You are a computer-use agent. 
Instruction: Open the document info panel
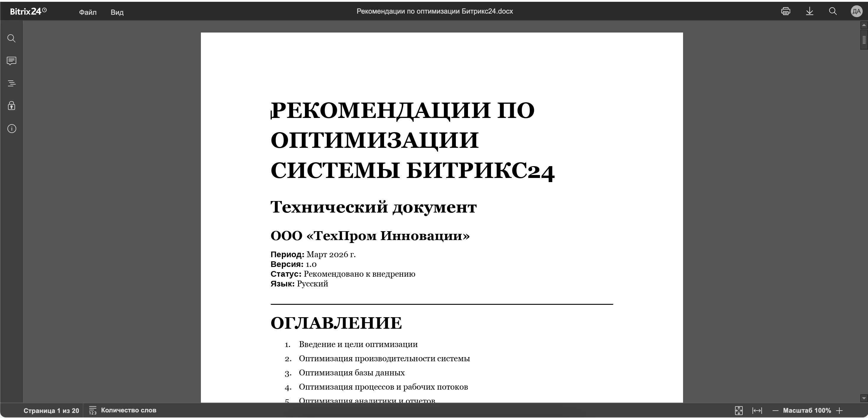click(12, 129)
